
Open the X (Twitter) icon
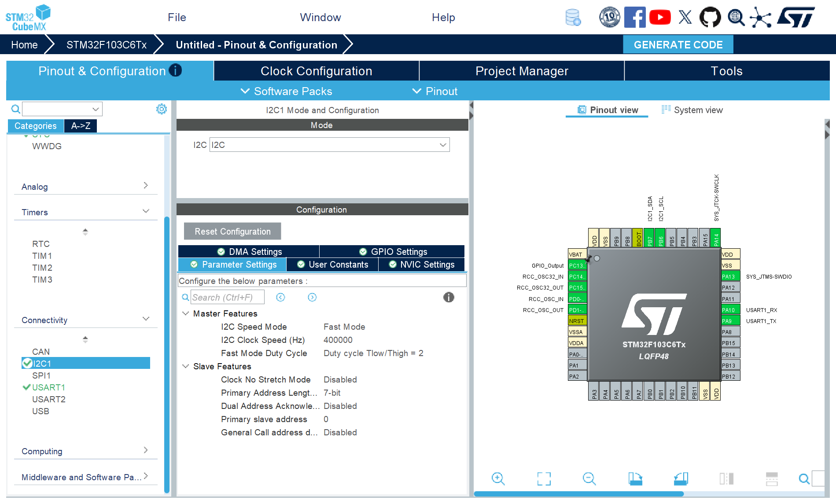coord(685,18)
